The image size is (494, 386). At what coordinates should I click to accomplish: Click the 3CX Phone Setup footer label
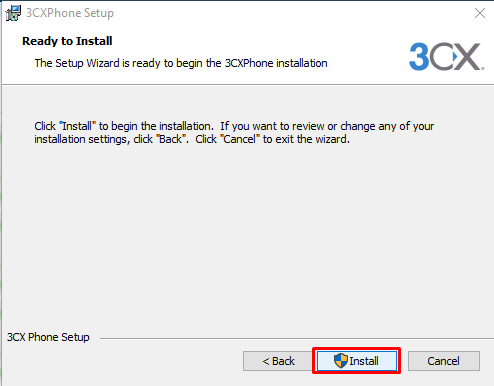48,337
